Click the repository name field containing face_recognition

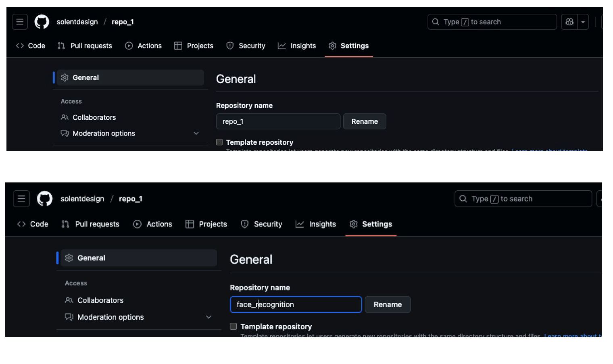pyautogui.click(x=296, y=304)
